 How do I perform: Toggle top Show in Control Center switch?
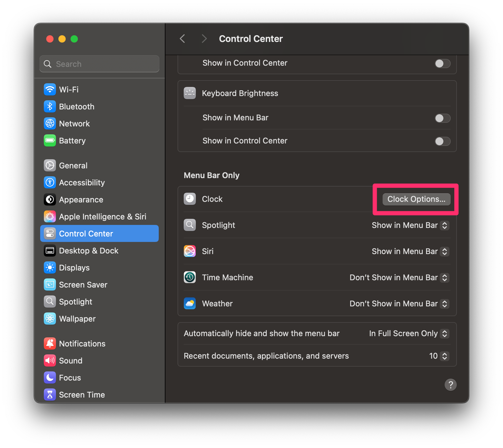(x=442, y=63)
